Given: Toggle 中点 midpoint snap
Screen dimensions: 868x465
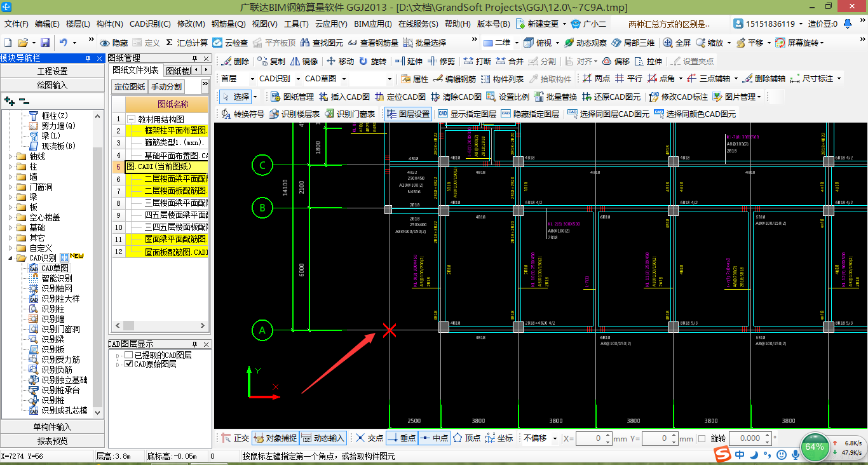Looking at the screenshot, I should [435, 438].
